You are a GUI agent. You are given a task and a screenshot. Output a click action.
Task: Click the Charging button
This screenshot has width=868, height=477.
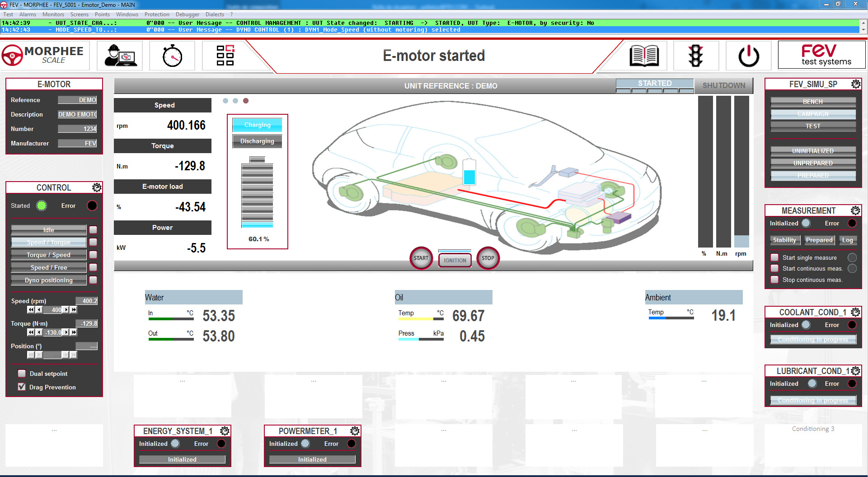pos(257,125)
